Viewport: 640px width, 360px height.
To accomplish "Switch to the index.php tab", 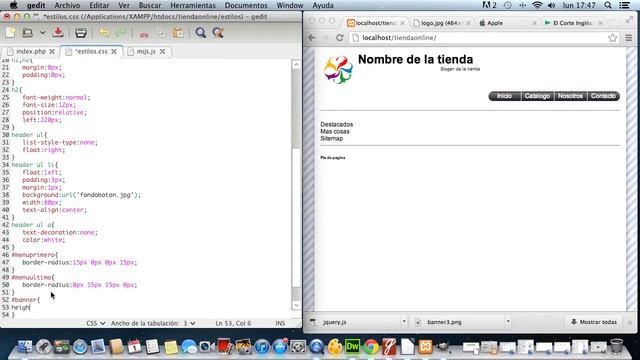I will [31, 51].
